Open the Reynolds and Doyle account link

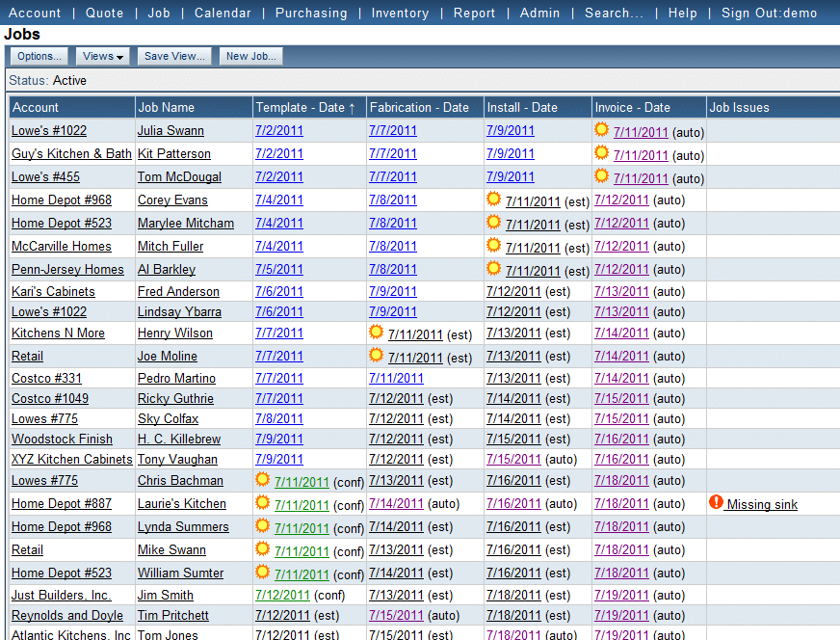(x=67, y=615)
